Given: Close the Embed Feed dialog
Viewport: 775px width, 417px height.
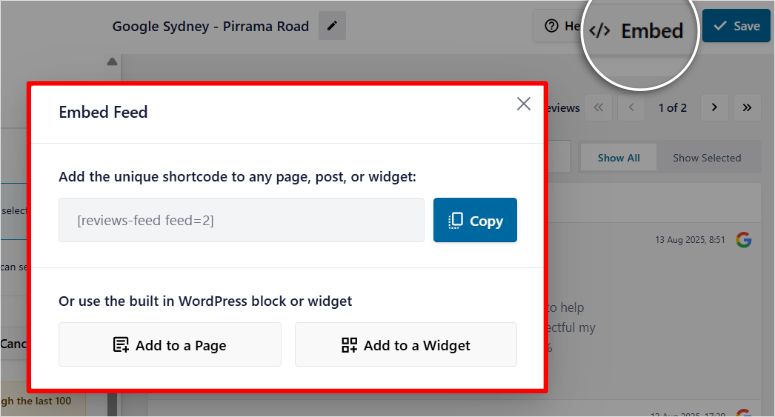Looking at the screenshot, I should tap(523, 104).
